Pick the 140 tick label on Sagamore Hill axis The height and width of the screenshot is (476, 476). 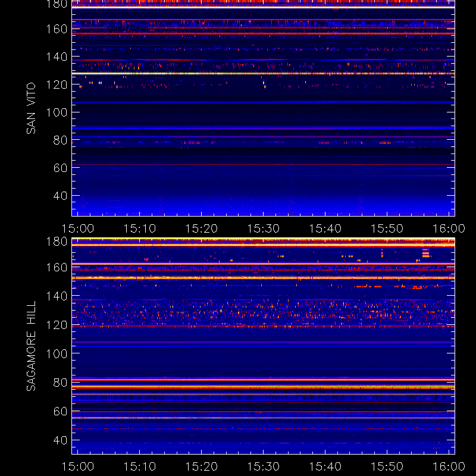tap(57, 296)
